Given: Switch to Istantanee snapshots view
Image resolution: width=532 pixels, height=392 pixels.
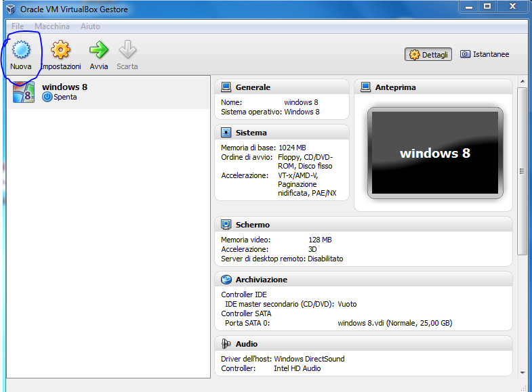Looking at the screenshot, I should click(x=485, y=54).
